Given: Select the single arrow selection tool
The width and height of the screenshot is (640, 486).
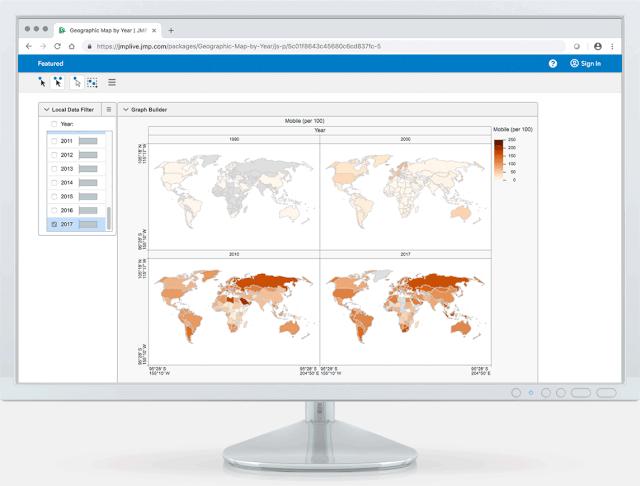Looking at the screenshot, I should point(42,82).
